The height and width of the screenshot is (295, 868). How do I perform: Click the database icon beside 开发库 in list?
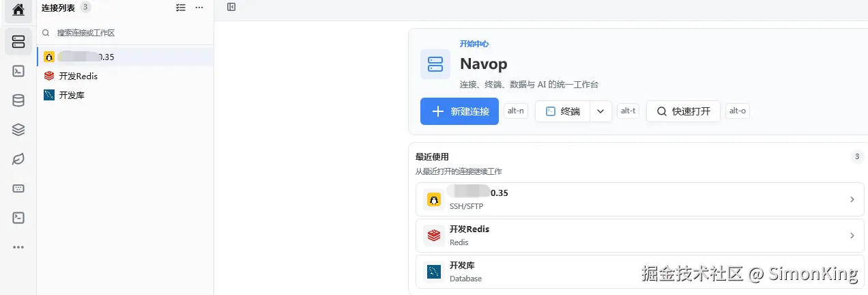(x=49, y=95)
